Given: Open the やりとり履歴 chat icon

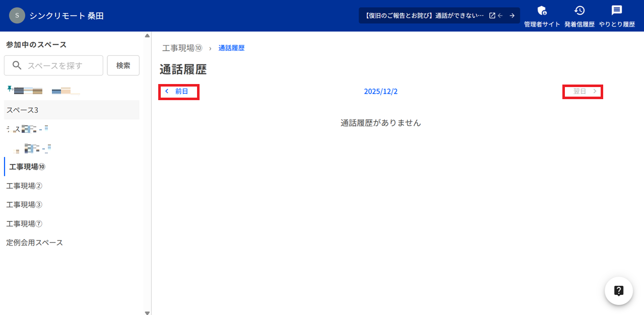Looking at the screenshot, I should 616,10.
